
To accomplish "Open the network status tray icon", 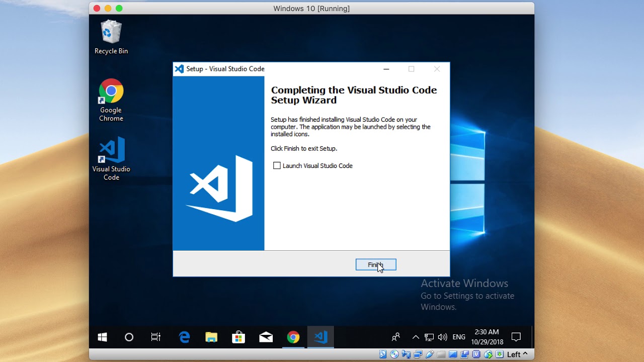I will click(429, 337).
